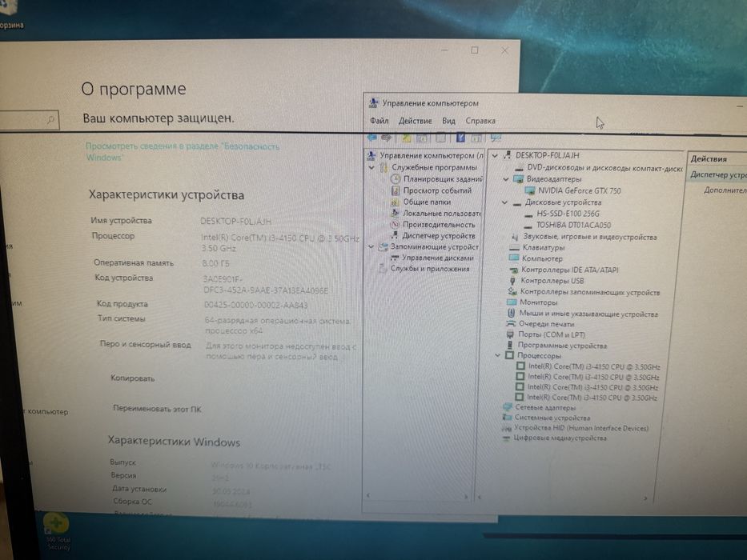The image size is (747, 560).
Task: Click the Системные устройства icon
Action: pos(507,418)
